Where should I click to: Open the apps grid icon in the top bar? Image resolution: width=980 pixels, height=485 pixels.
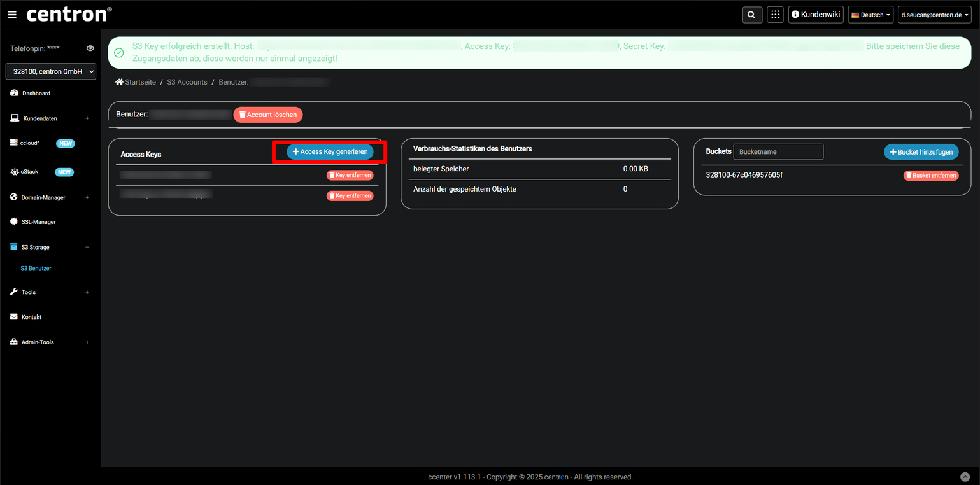(x=775, y=14)
